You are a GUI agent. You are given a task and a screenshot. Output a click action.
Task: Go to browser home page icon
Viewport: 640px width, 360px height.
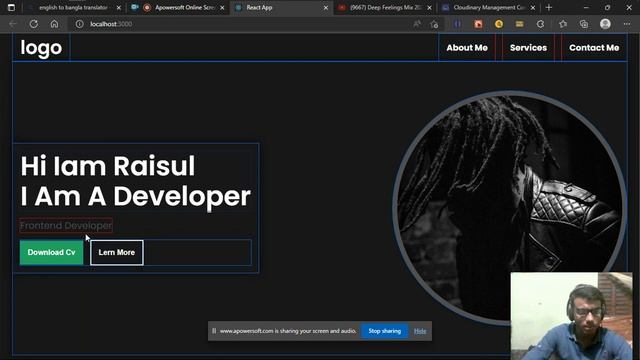(x=54, y=24)
